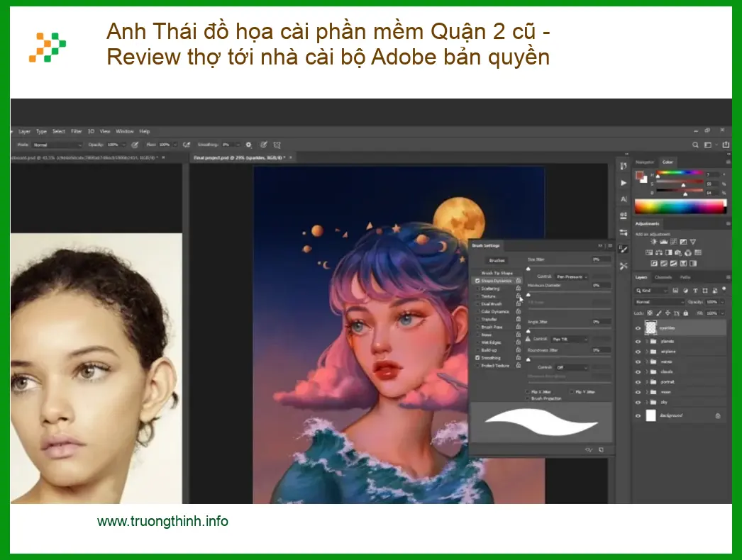Screen dimensions: 742x560
Task: Enable the Scattering checkbox
Action: (x=477, y=289)
